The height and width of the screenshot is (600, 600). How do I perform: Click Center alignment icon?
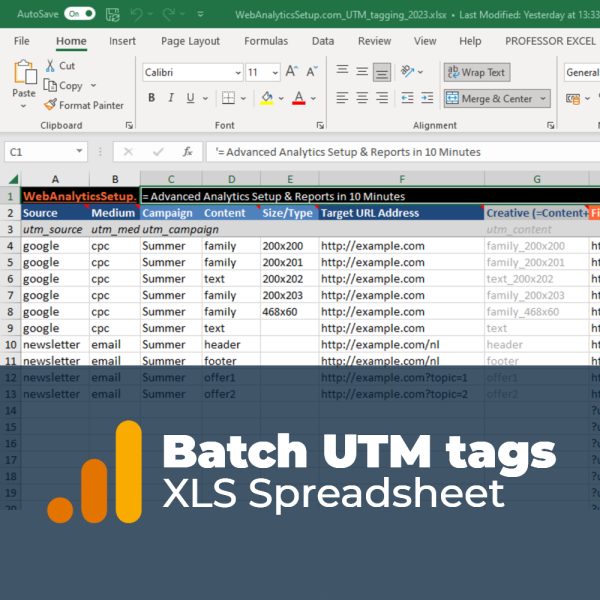point(362,98)
